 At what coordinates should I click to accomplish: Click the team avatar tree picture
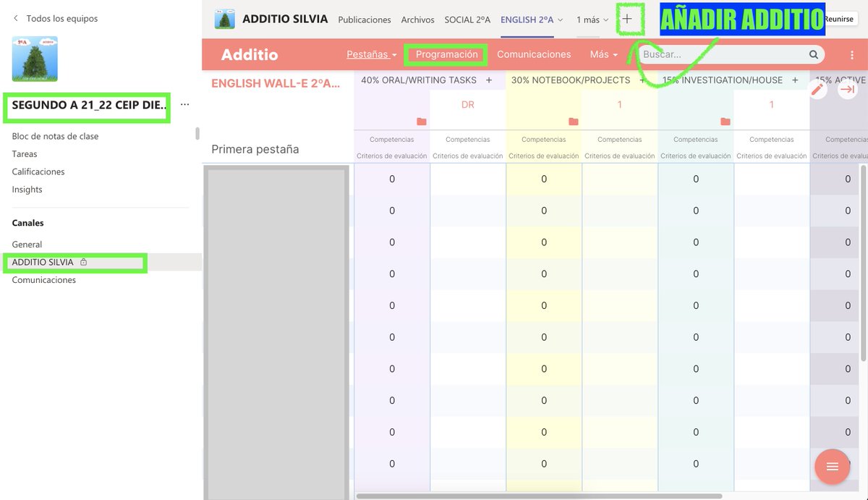coord(35,59)
